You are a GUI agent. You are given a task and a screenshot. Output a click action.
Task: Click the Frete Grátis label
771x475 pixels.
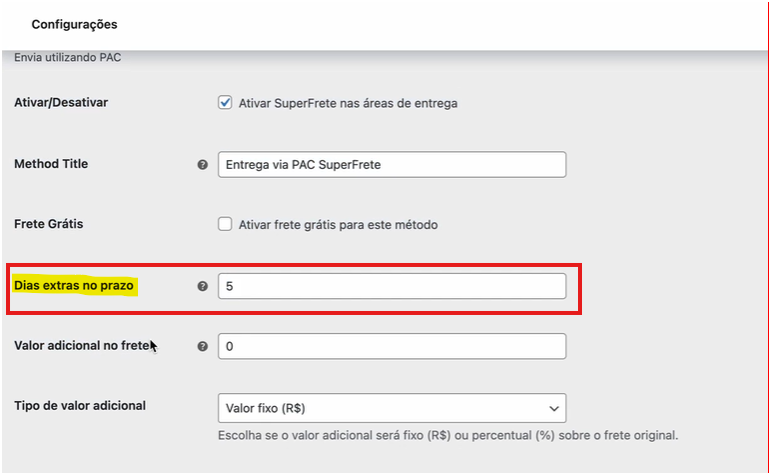pyautogui.click(x=49, y=224)
